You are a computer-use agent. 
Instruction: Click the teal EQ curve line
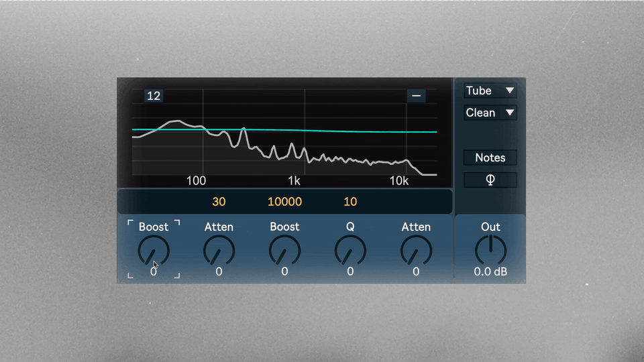click(x=284, y=131)
